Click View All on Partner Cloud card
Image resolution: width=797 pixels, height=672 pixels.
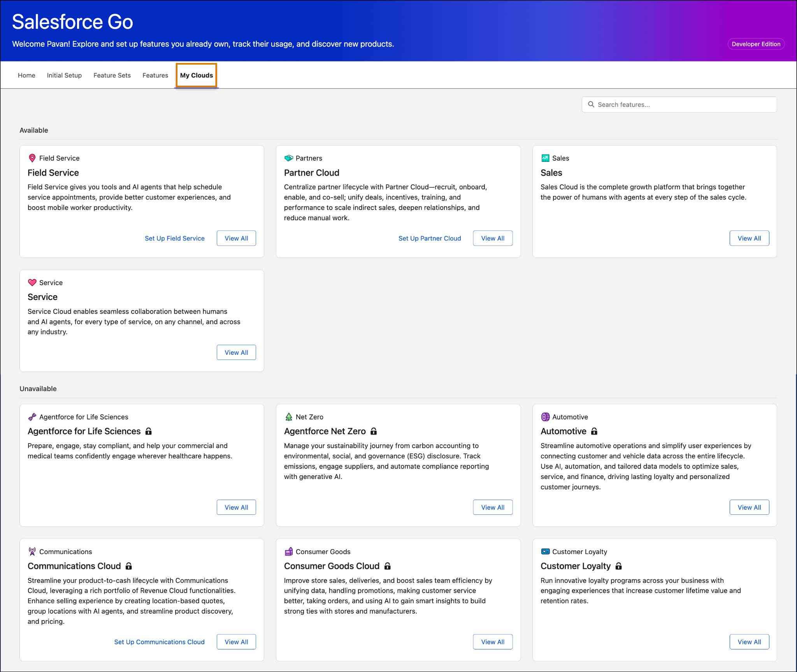[x=493, y=238]
